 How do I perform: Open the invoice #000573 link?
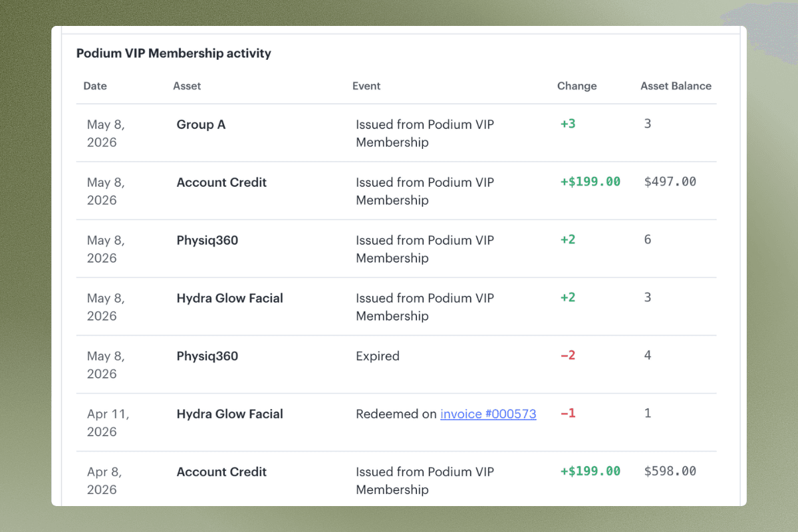pyautogui.click(x=488, y=414)
